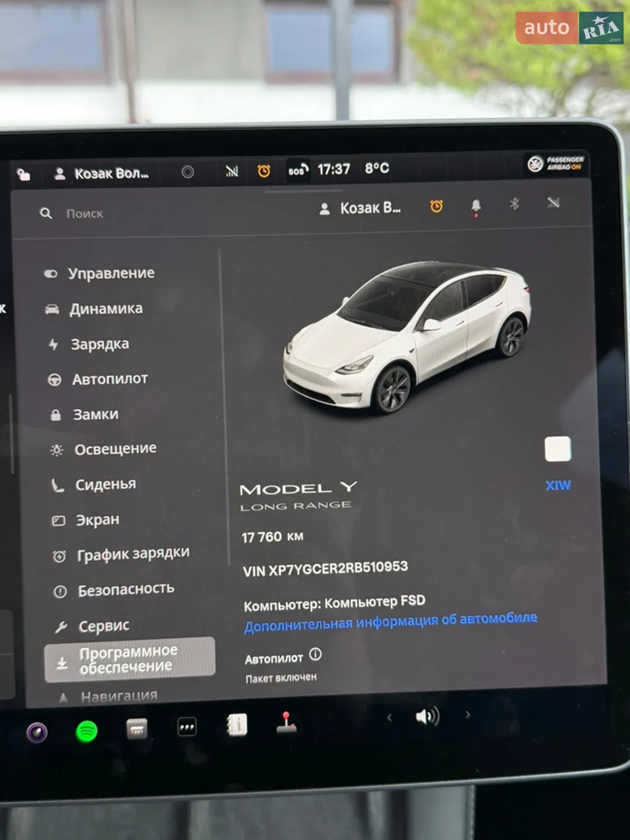This screenshot has height=840, width=630.
Task: Tap the VIN XP7YGCER2RB510953 text
Action: pos(325,569)
